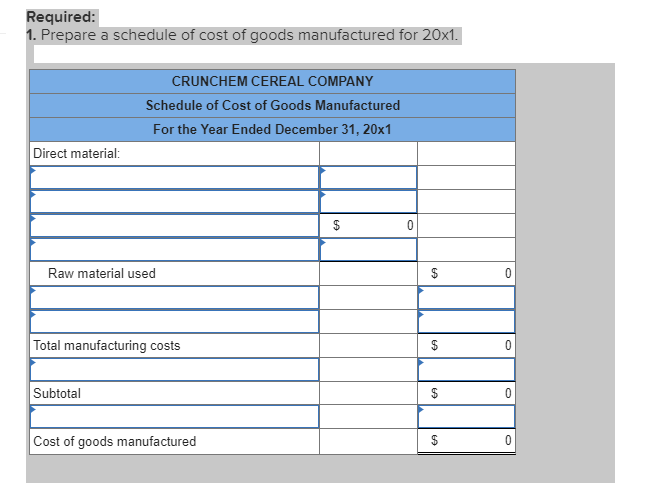Open label dropdown just above Total manufacturing costs

[x=174, y=321]
